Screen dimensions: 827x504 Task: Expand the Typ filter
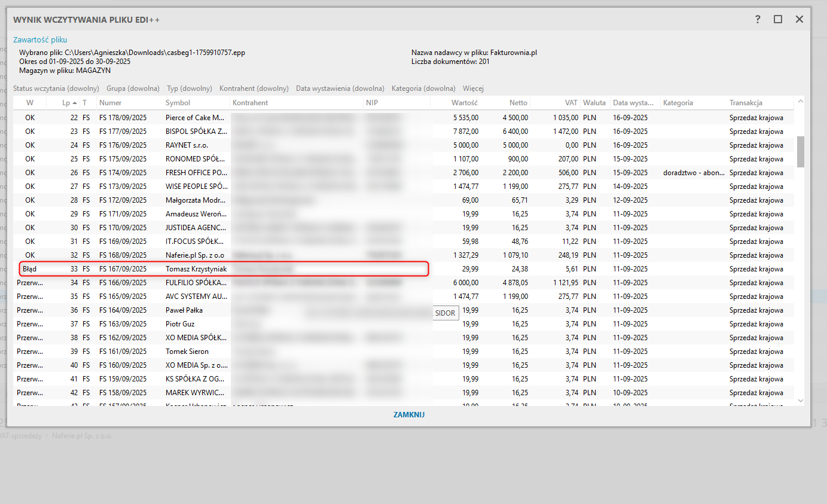[189, 88]
